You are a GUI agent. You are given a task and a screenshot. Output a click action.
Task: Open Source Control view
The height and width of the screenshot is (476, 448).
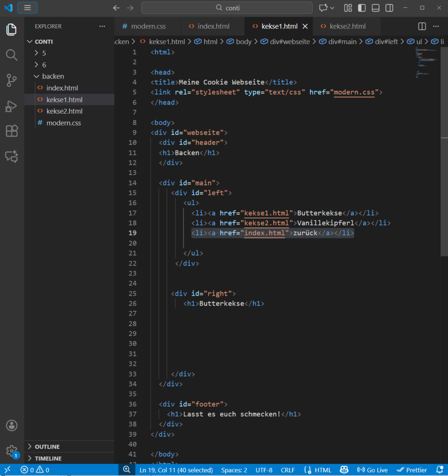coord(12,80)
